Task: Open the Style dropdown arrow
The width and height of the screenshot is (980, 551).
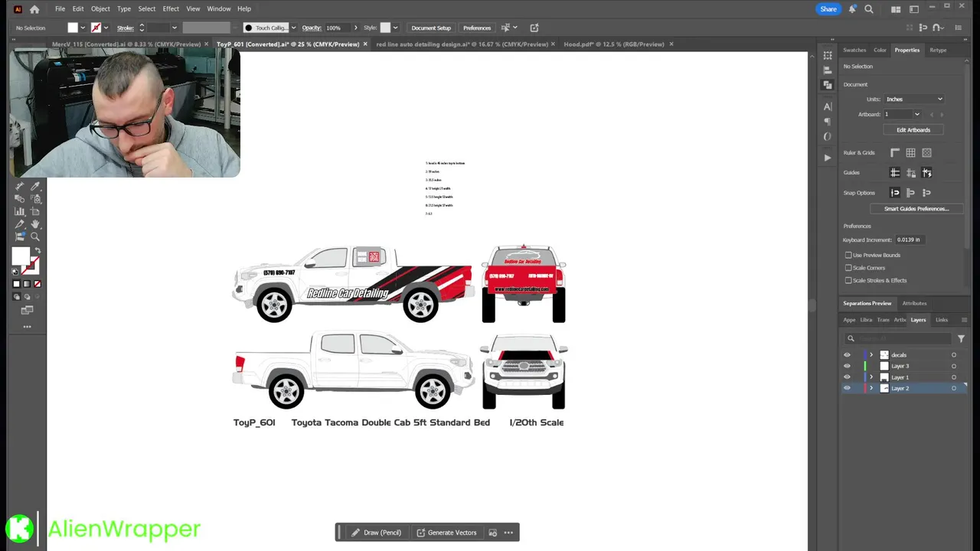Action: tap(397, 28)
